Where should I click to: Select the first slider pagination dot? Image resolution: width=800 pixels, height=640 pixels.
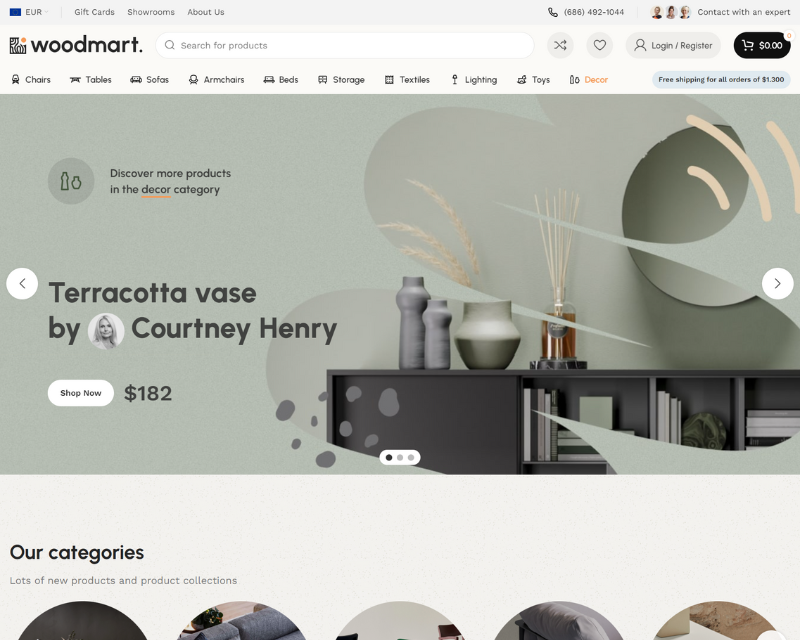click(x=389, y=457)
